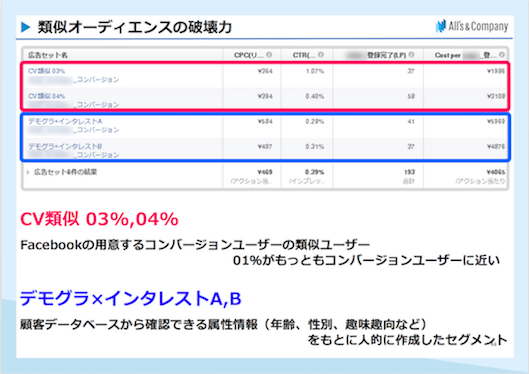Click the All's & Company logo
Viewport: 529px width, 374px height.
pos(472,26)
